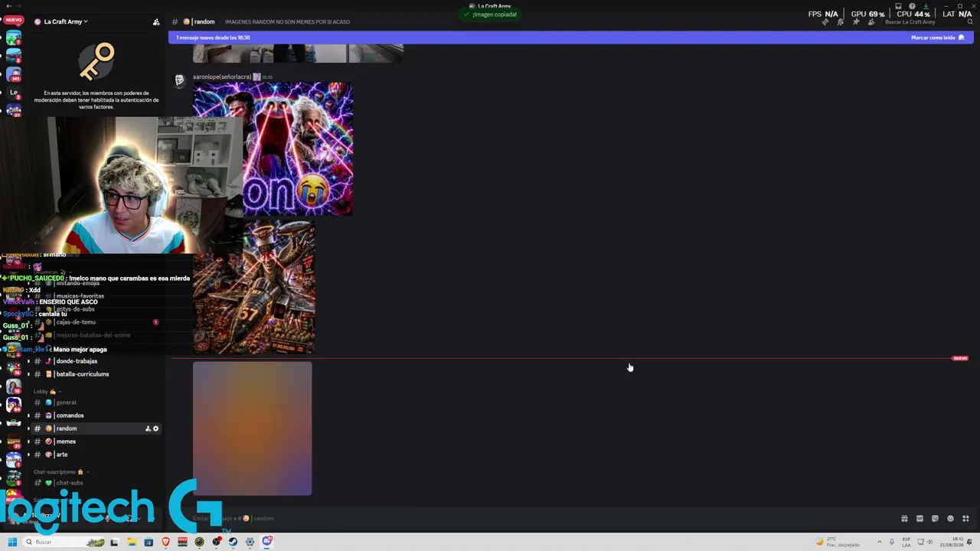This screenshot has height=551, width=980.
Task: Expand threads arrow beside arte channel
Action: [x=28, y=455]
